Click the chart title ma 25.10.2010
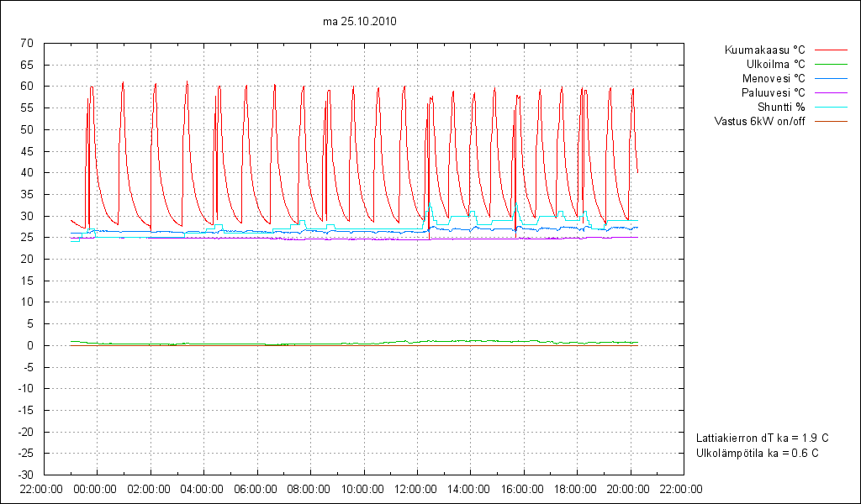The image size is (861, 504). [x=359, y=22]
